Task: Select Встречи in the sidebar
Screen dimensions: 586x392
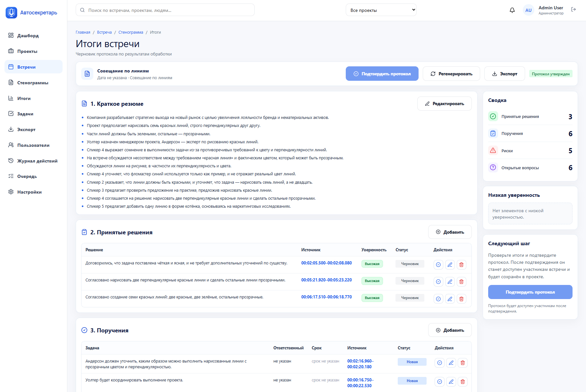Action: click(x=33, y=67)
